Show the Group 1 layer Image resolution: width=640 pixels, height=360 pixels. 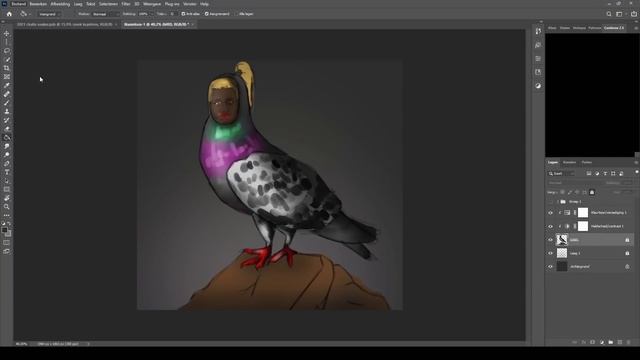click(550, 202)
